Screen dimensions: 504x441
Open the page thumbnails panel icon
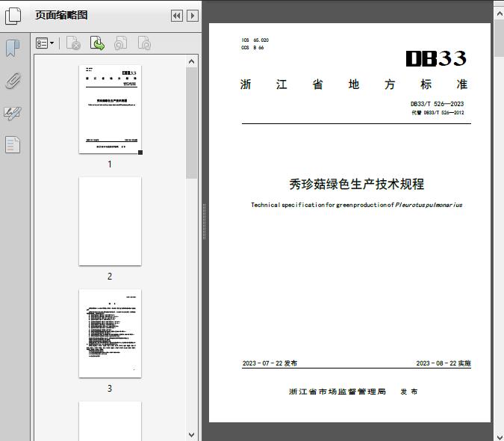(x=13, y=16)
